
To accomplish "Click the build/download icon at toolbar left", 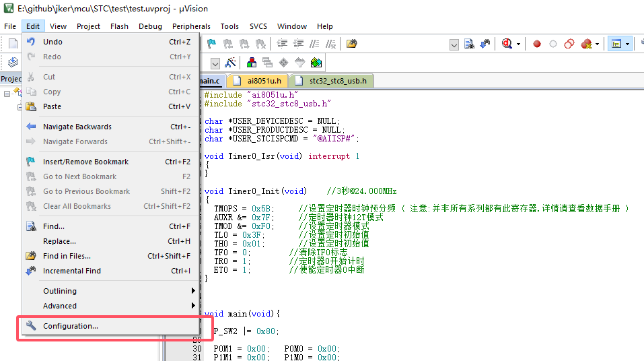I will pos(13,62).
